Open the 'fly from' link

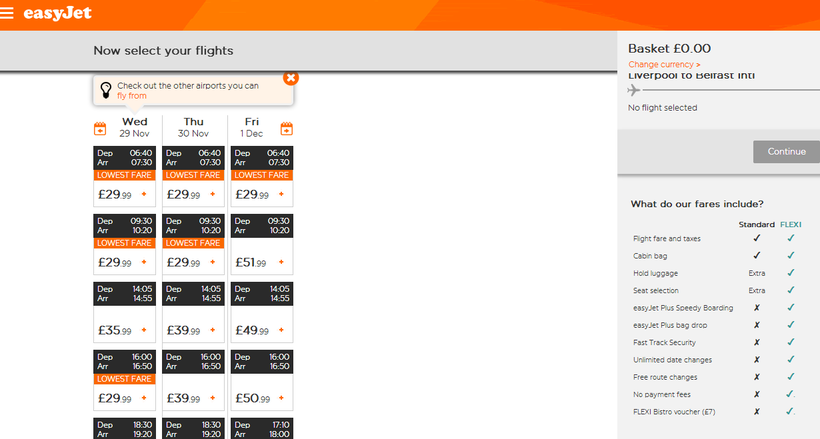tap(132, 96)
